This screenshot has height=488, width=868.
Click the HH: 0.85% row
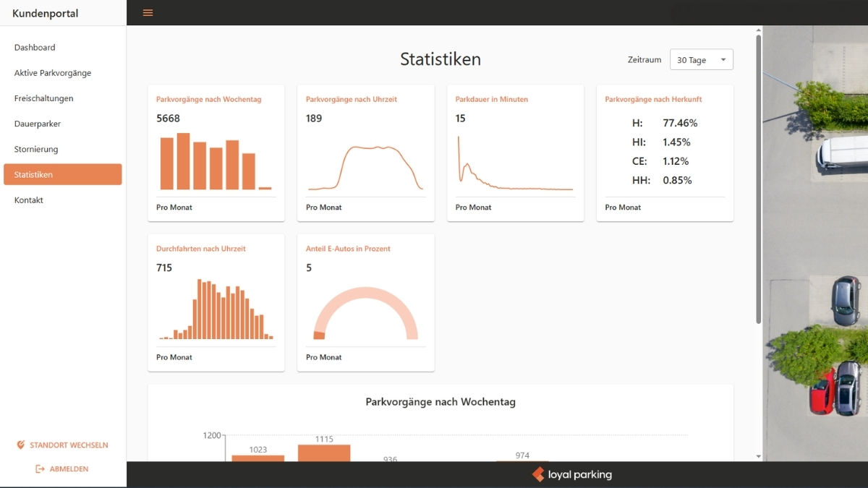tap(662, 181)
